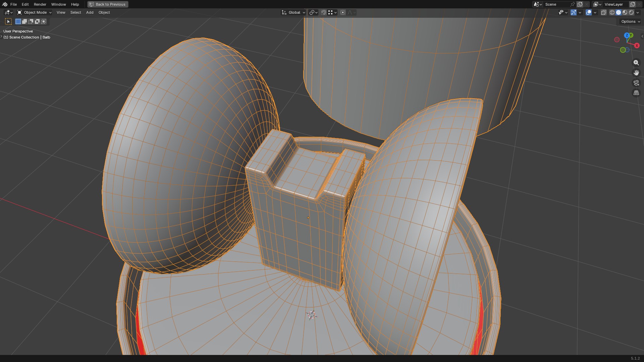Click the Z axis on navigation gizmo
Screen dimensions: 644x362
pyautogui.click(x=627, y=36)
